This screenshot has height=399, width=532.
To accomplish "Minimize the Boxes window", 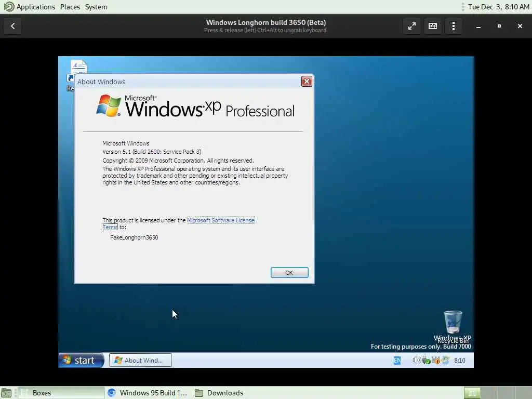I will 478,26.
